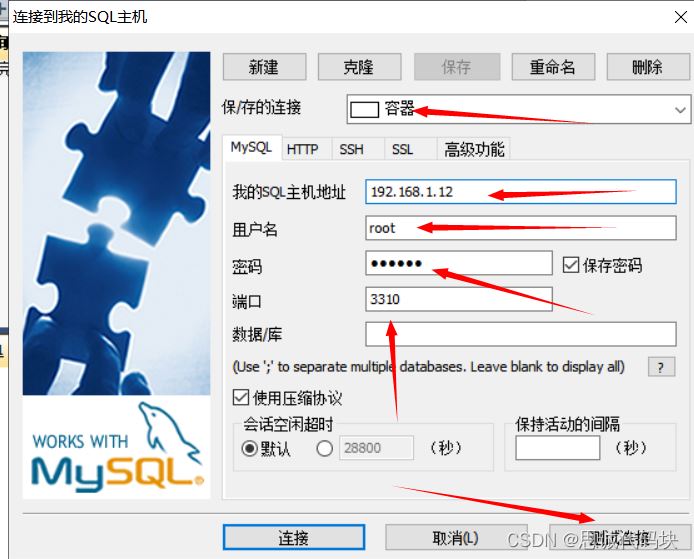This screenshot has width=694, height=559.
Task: Click the question mark help button
Action: (x=661, y=367)
